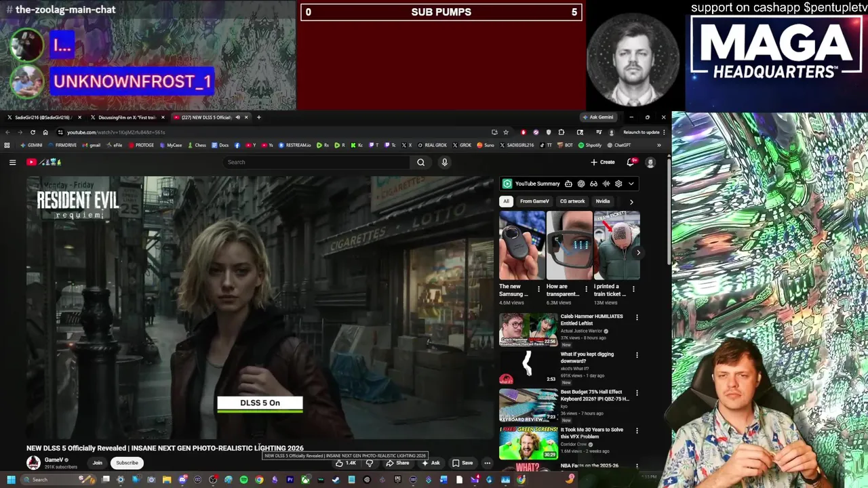Reload the page in the browser

coord(33,132)
